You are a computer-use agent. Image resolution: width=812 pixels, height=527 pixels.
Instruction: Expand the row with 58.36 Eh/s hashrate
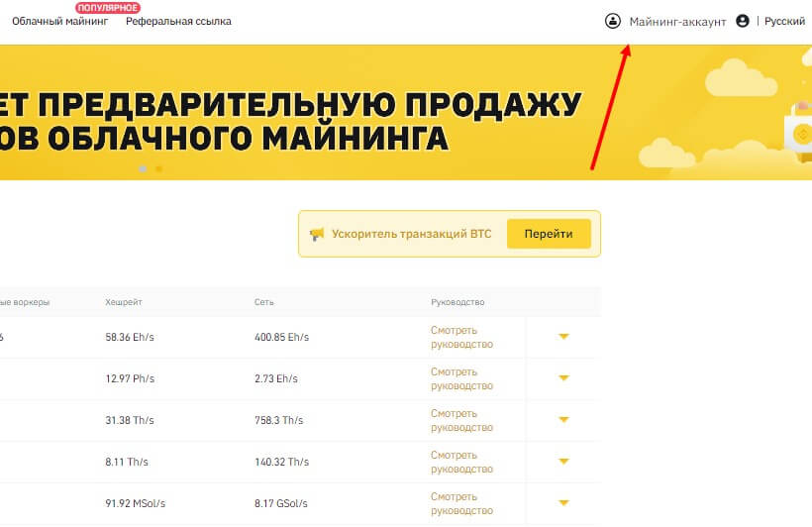[563, 337]
